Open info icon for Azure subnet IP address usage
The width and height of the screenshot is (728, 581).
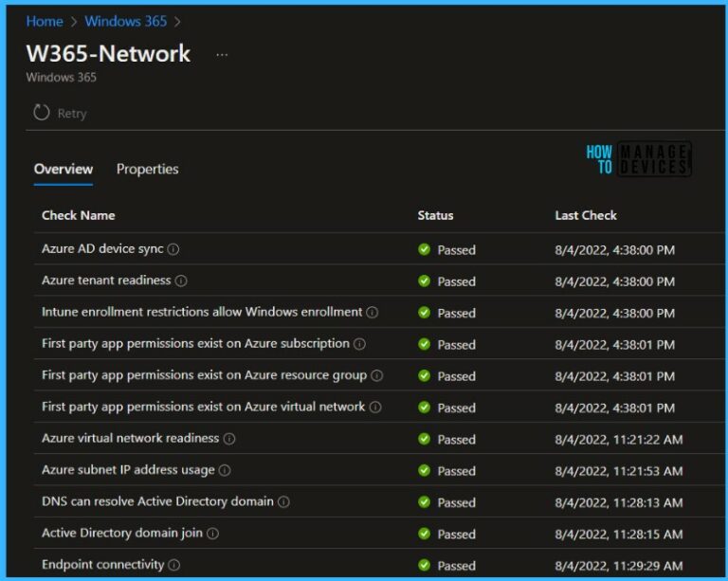coord(225,470)
